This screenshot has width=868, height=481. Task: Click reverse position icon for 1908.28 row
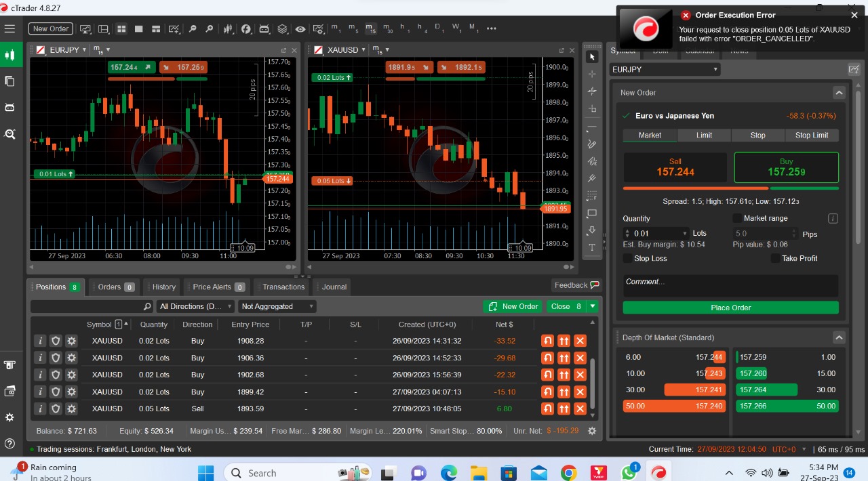[x=547, y=341]
